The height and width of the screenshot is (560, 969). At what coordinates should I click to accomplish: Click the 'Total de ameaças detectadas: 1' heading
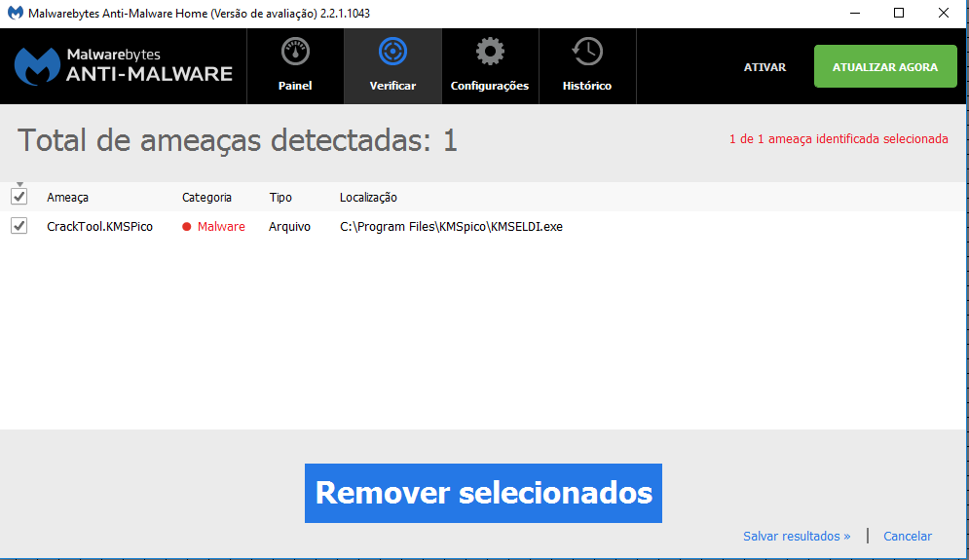238,140
